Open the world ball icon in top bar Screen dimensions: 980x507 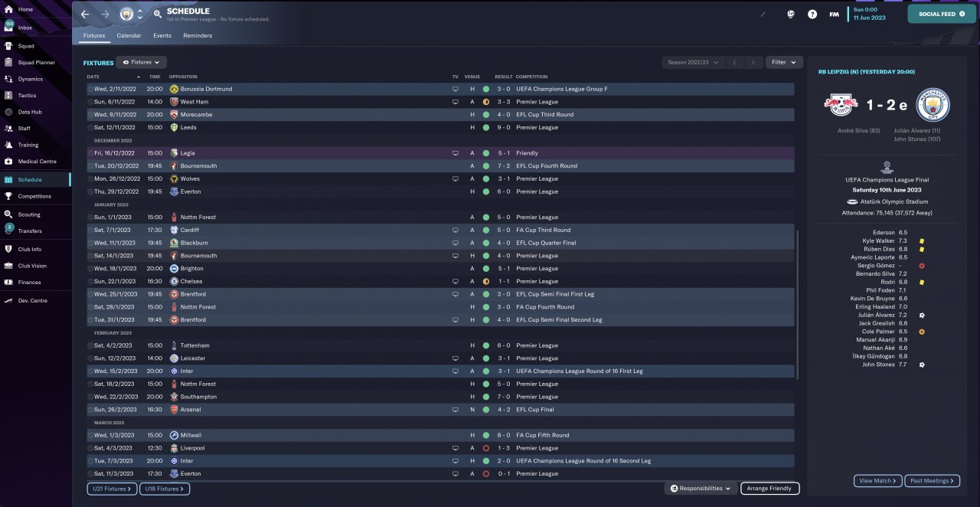791,14
